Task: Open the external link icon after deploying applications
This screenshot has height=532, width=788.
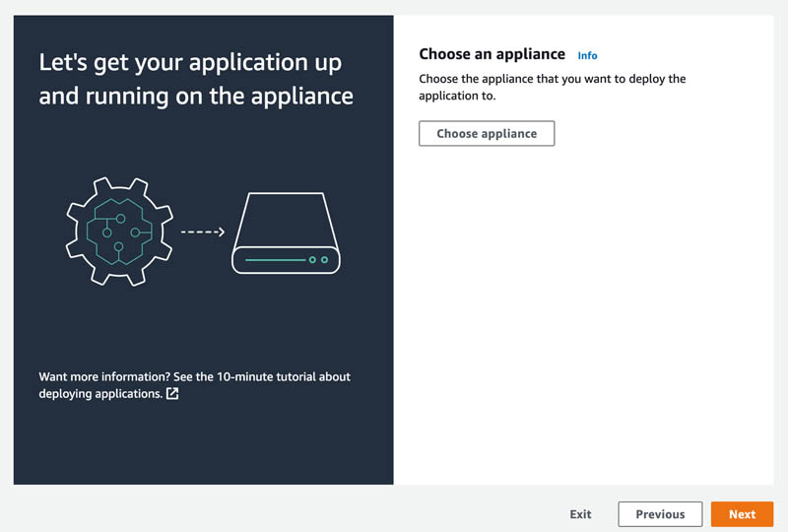Action: tap(172, 394)
